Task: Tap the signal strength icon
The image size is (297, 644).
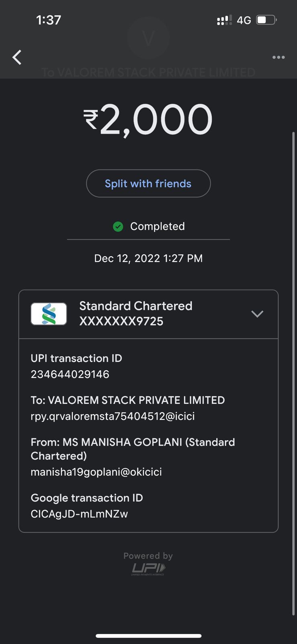Action: click(224, 20)
